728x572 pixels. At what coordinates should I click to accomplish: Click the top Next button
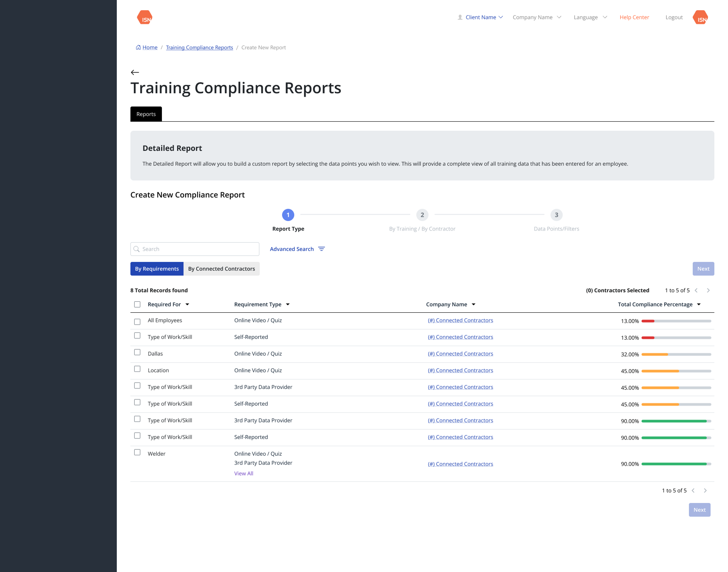point(703,269)
